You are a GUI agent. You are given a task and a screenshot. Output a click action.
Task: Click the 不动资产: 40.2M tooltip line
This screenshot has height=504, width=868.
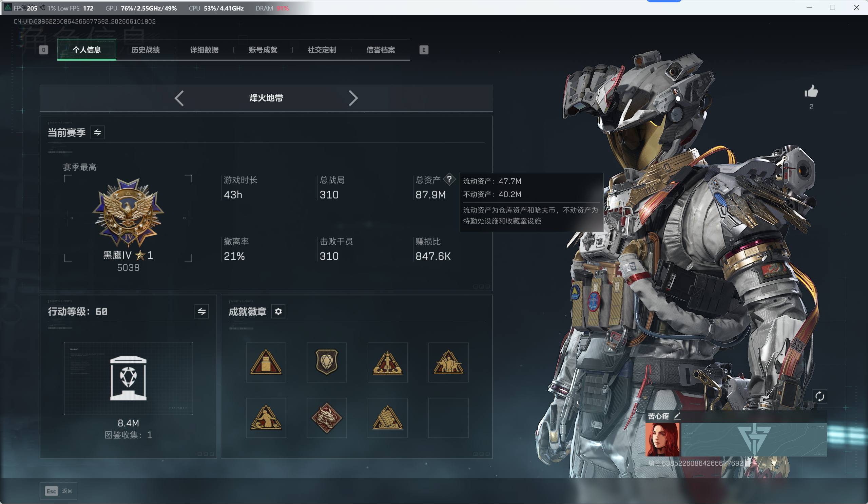pos(492,194)
